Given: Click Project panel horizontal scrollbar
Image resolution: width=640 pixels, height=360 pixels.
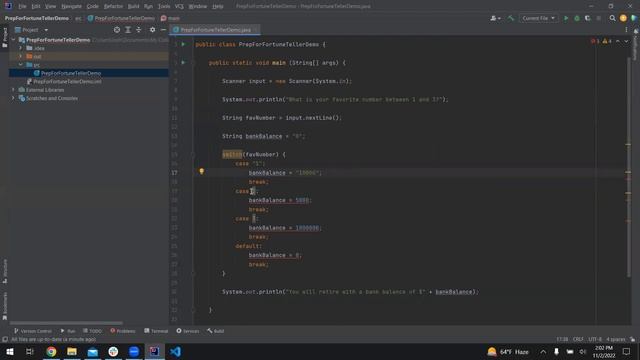Looking at the screenshot, I should coord(66,323).
